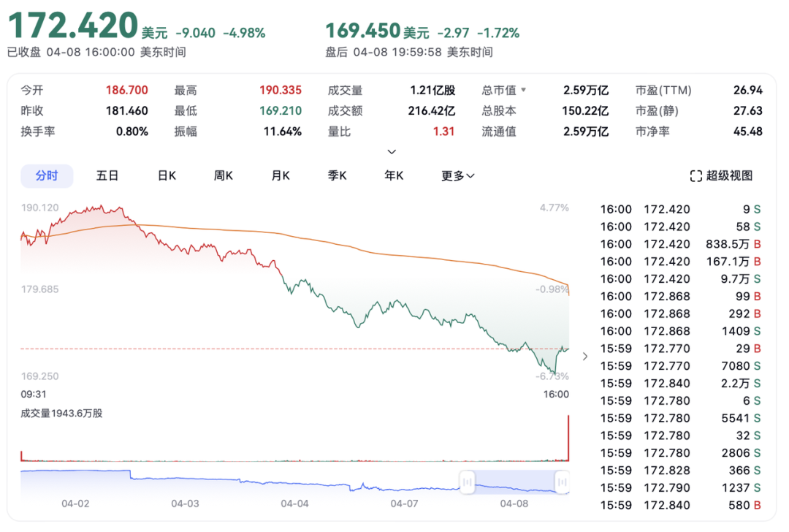The width and height of the screenshot is (789, 532).
Task: Select the 周K weekly chart tab
Action: pyautogui.click(x=223, y=176)
